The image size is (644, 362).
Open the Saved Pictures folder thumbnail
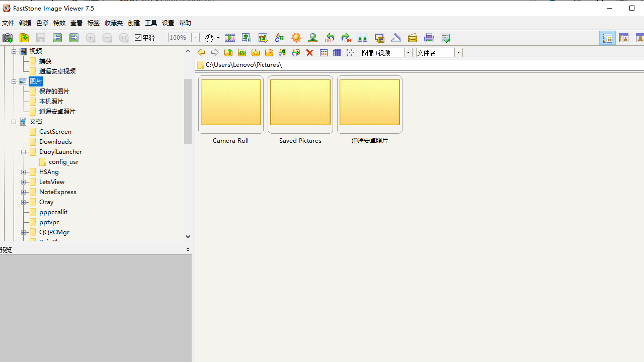300,103
